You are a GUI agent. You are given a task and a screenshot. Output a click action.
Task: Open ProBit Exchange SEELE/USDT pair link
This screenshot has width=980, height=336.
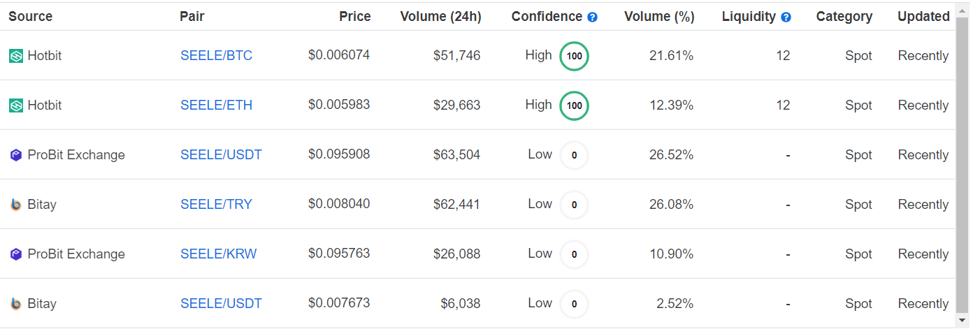click(x=221, y=155)
